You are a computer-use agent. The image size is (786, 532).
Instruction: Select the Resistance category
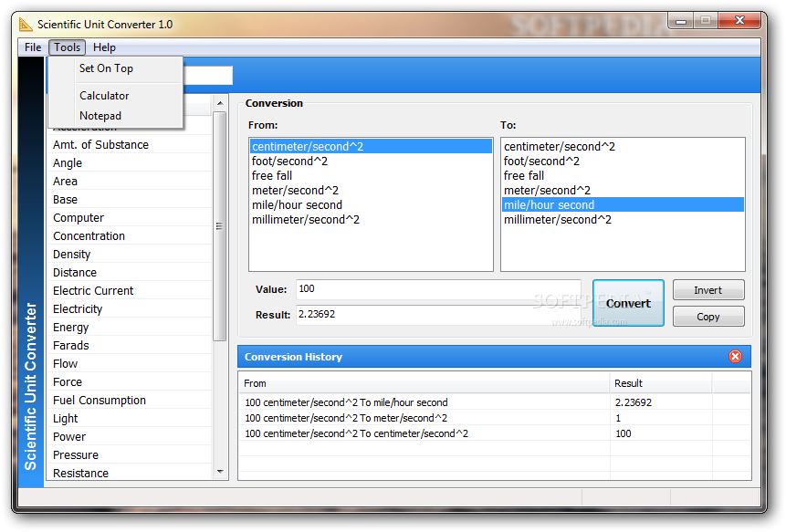coord(130,473)
